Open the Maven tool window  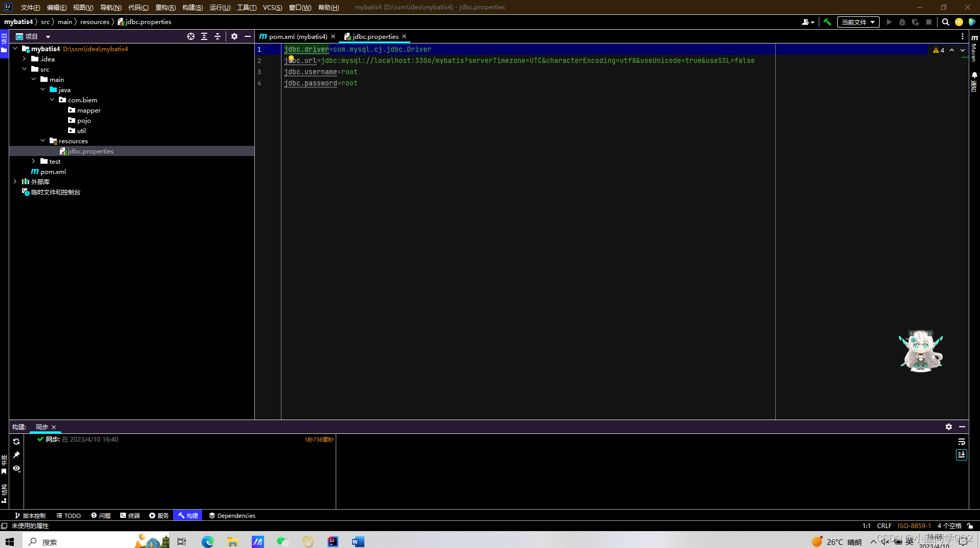[x=974, y=51]
